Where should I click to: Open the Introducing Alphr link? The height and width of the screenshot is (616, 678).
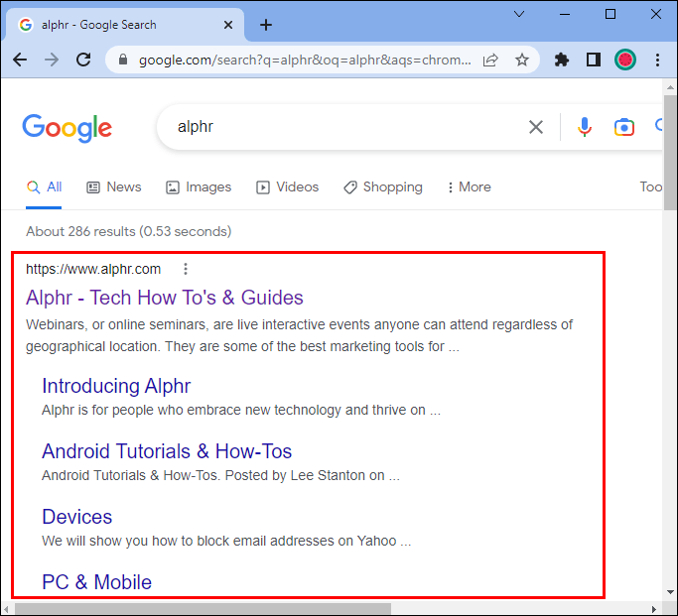click(x=116, y=386)
